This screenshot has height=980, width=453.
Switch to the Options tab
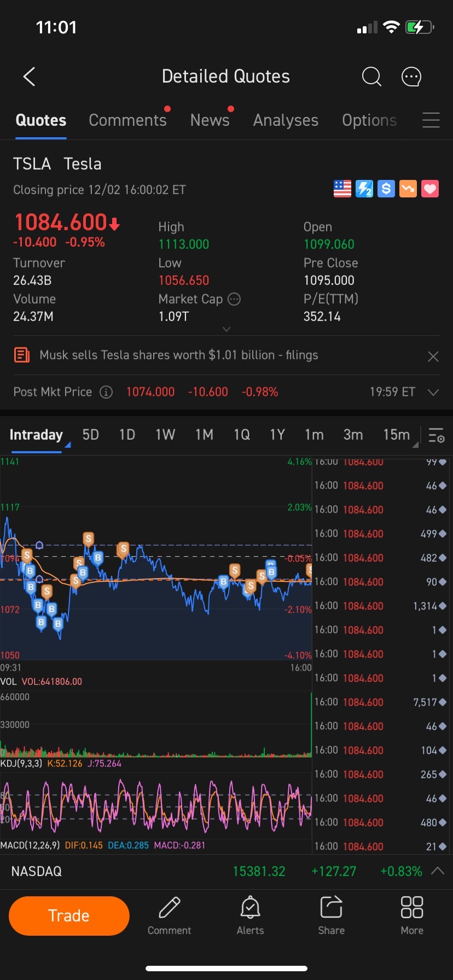(x=369, y=120)
